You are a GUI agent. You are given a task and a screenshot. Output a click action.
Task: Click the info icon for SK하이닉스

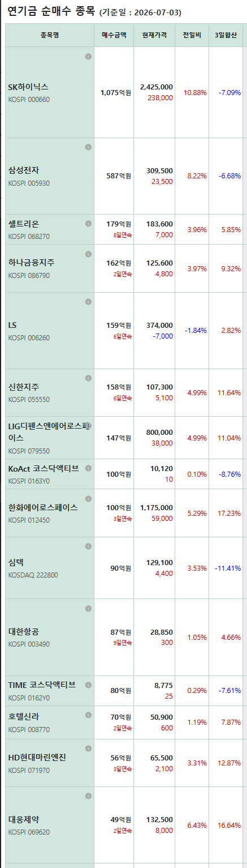coord(88,57)
